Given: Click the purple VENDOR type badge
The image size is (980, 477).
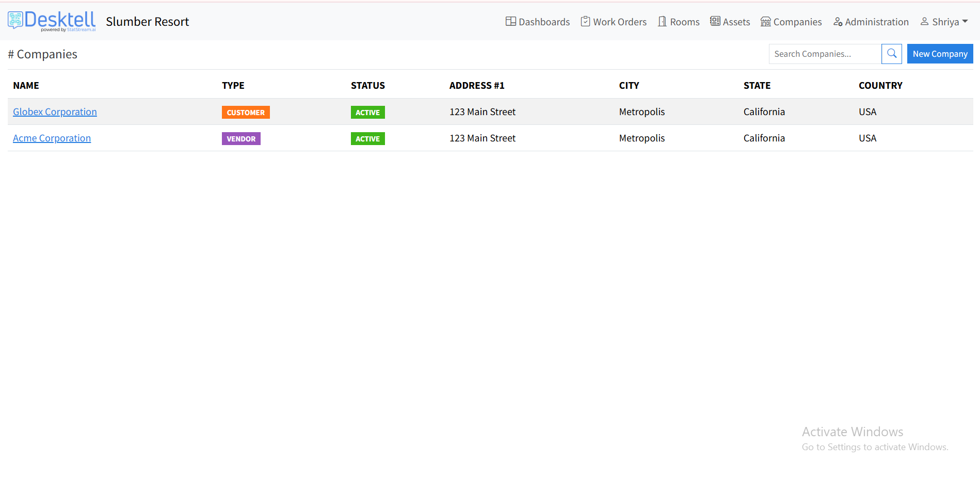Looking at the screenshot, I should (x=241, y=139).
